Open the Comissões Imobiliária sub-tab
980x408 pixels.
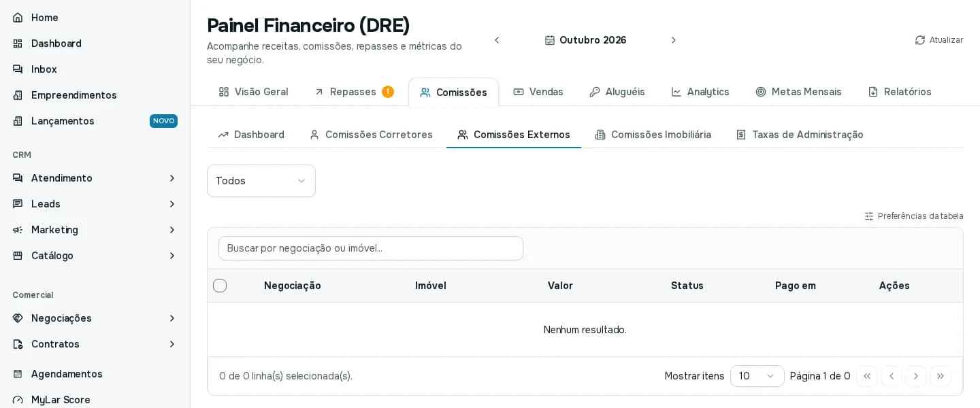tap(653, 135)
